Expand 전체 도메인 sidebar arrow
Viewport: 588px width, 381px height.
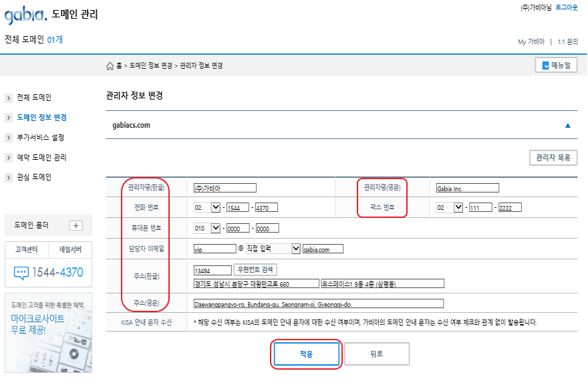(x=9, y=98)
